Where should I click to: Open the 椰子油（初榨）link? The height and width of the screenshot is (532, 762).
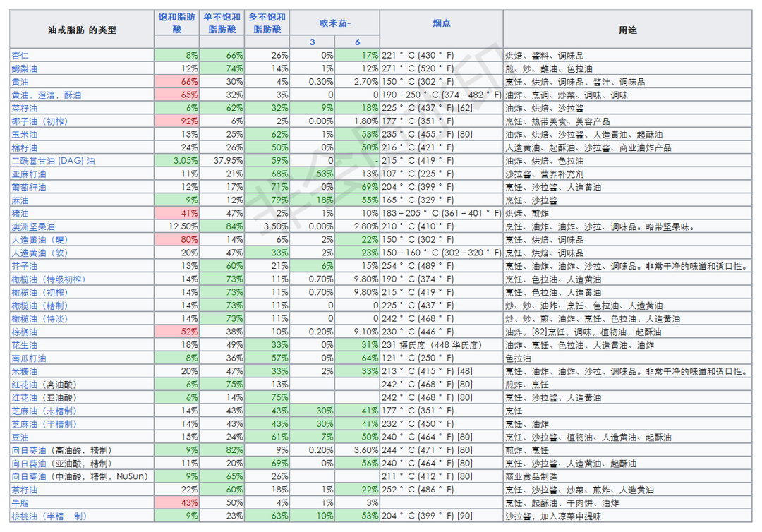pos(40,121)
